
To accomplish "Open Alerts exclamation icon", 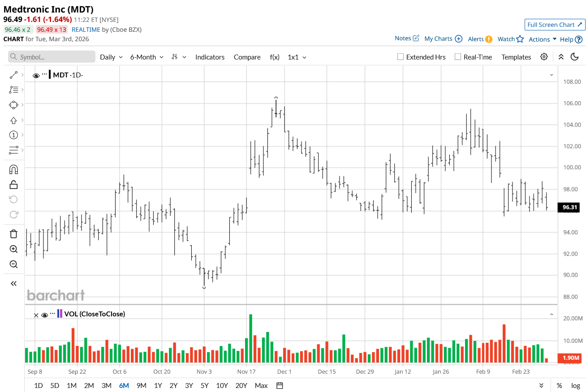I will [x=489, y=39].
